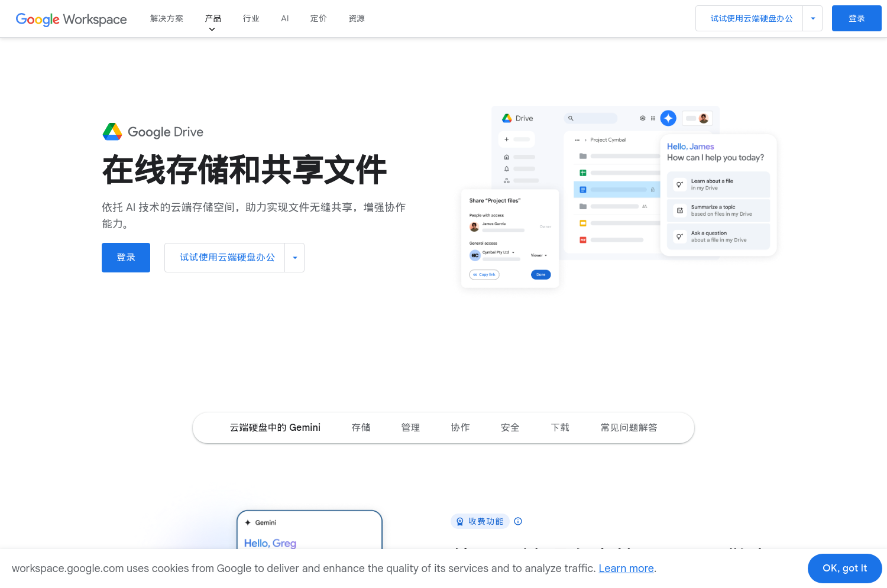
Task: Click the Google apps grid icon
Action: pos(652,118)
